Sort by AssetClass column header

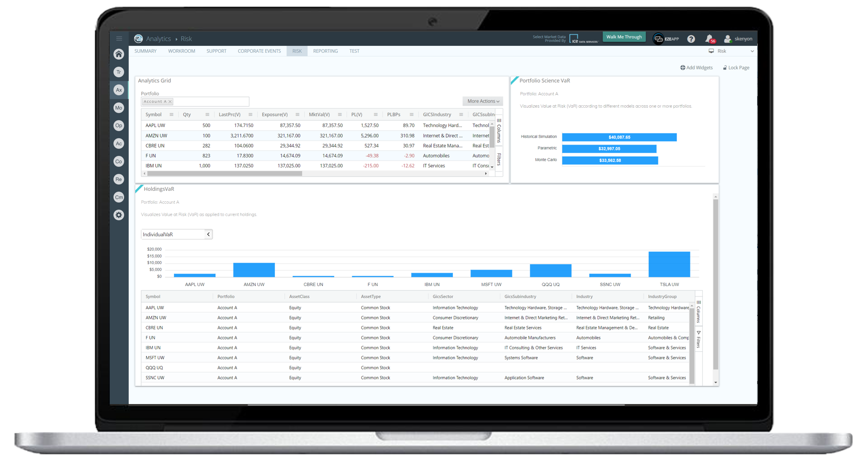click(x=299, y=297)
